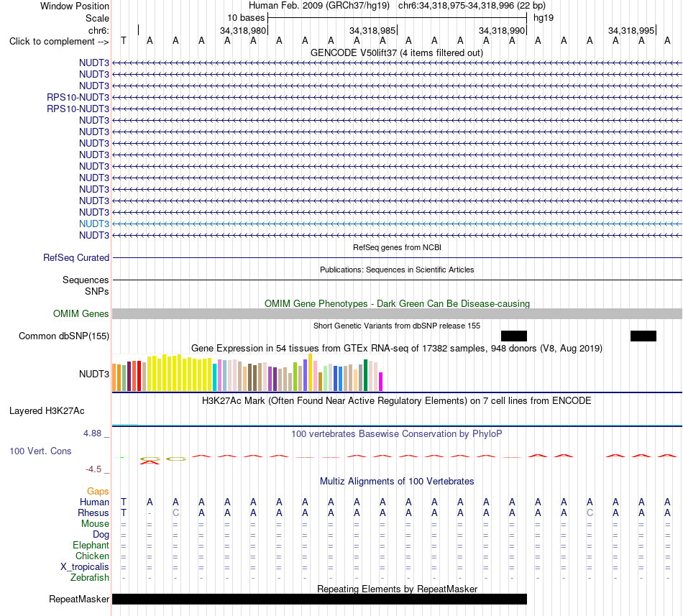The image size is (683, 616).
Task: Click the "Click to complement -->" label
Action: (x=59, y=42)
